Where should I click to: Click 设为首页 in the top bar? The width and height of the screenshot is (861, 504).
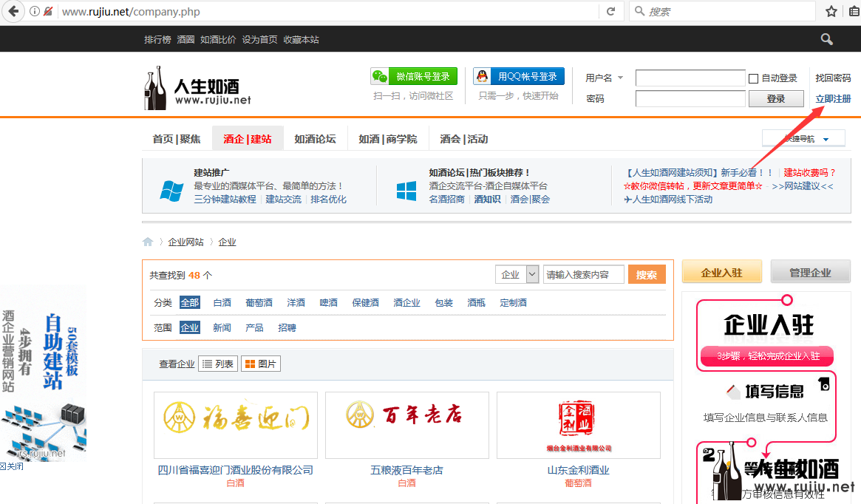coord(259,39)
